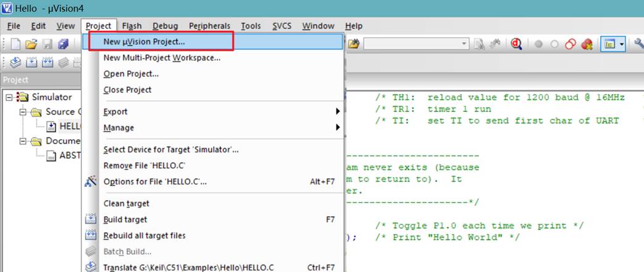Choose Remove File 'HELLO.C'
644x272 pixels.
(x=213, y=166)
